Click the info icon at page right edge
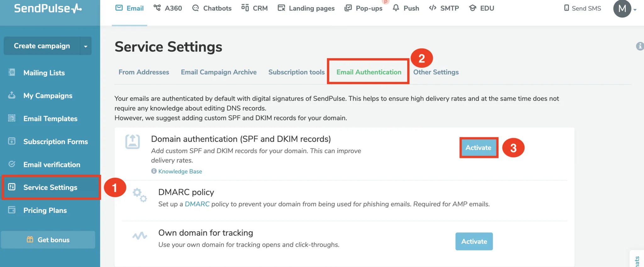This screenshot has height=267, width=644. [x=640, y=46]
